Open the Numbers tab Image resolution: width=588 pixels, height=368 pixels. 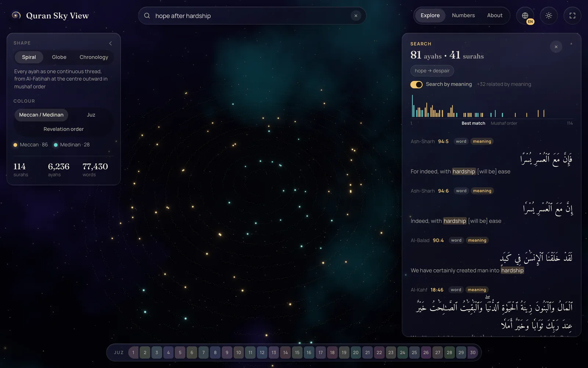tap(463, 15)
